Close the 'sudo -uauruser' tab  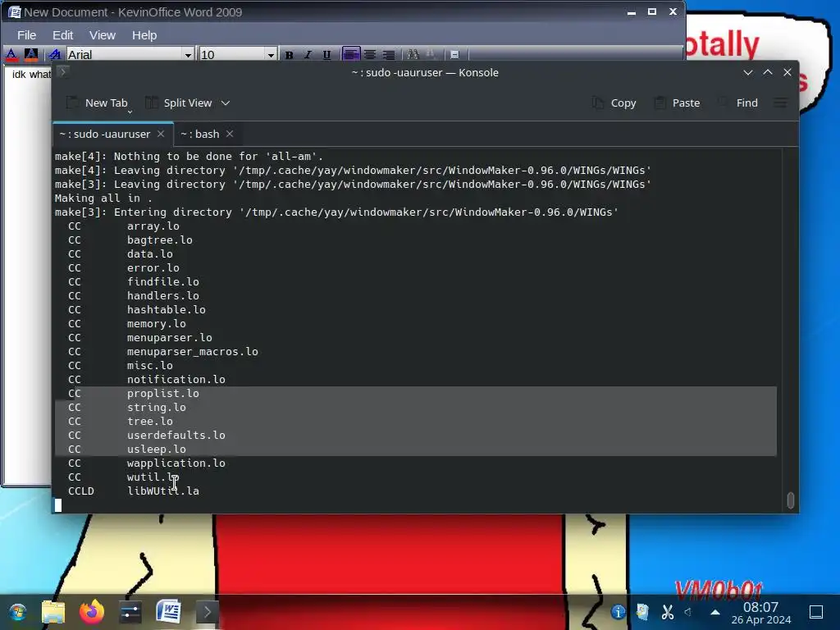pyautogui.click(x=161, y=134)
